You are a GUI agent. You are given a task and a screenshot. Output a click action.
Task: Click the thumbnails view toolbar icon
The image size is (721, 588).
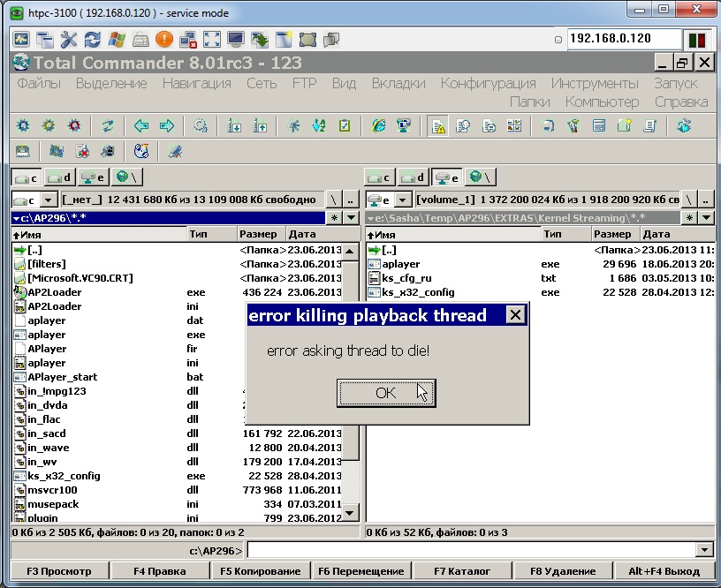point(514,125)
